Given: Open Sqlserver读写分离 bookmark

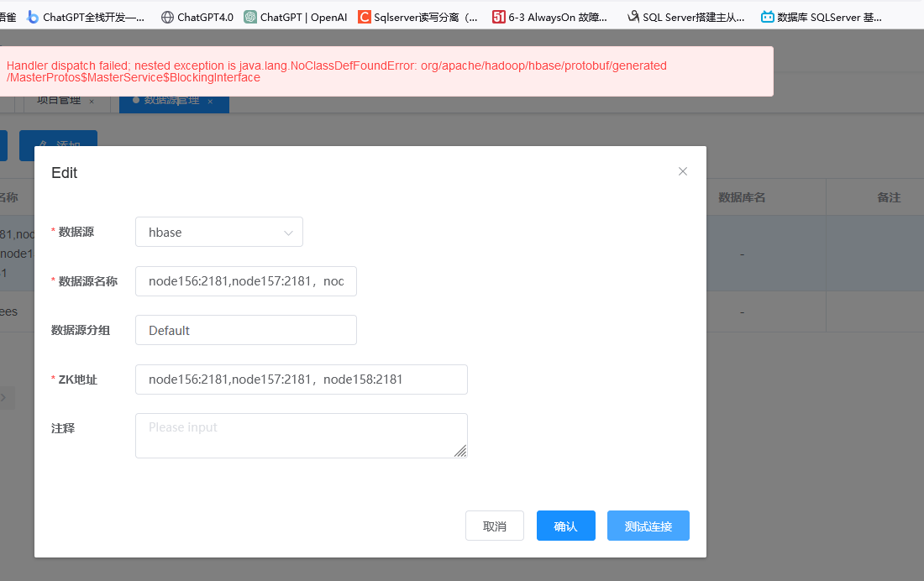Looking at the screenshot, I should (417, 17).
